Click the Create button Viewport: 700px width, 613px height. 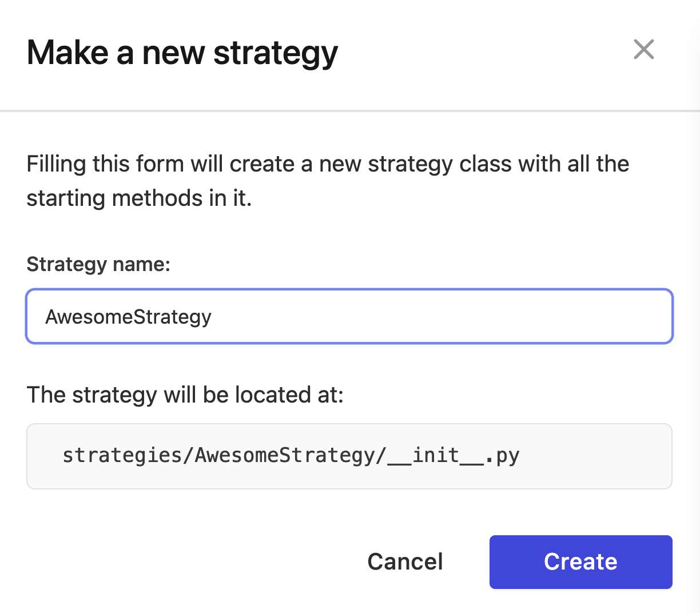tap(580, 562)
